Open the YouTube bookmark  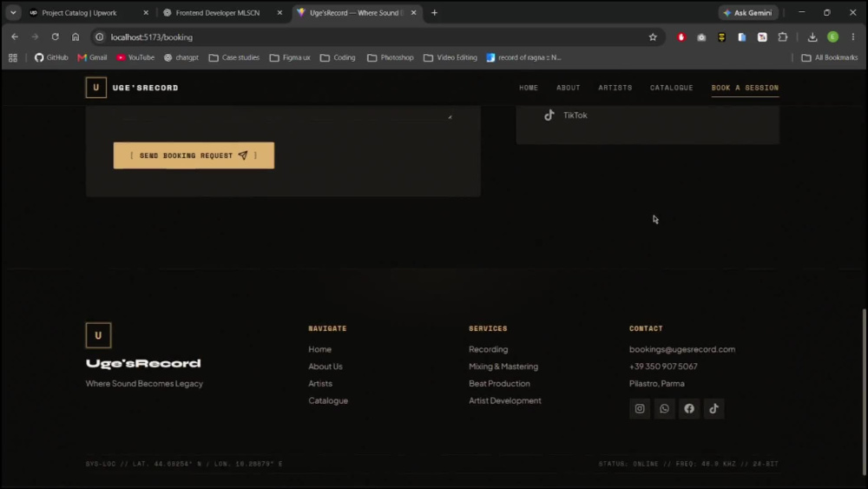point(135,57)
